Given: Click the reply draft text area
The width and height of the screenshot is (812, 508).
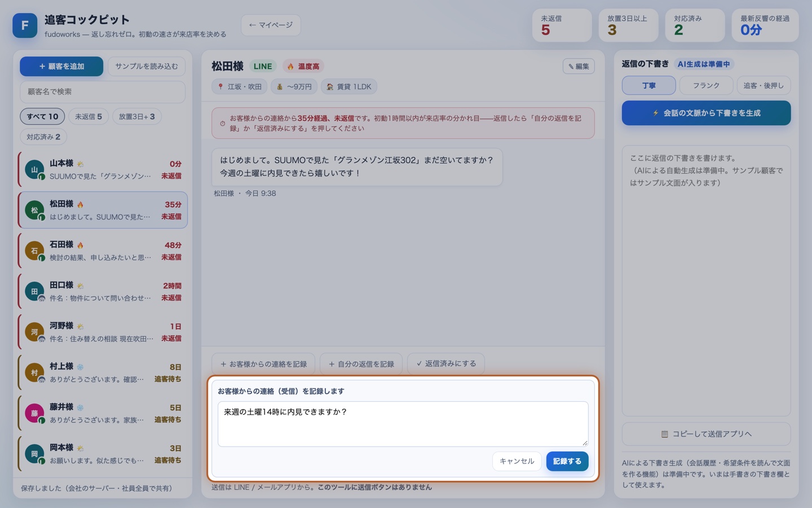Looking at the screenshot, I should tap(706, 281).
